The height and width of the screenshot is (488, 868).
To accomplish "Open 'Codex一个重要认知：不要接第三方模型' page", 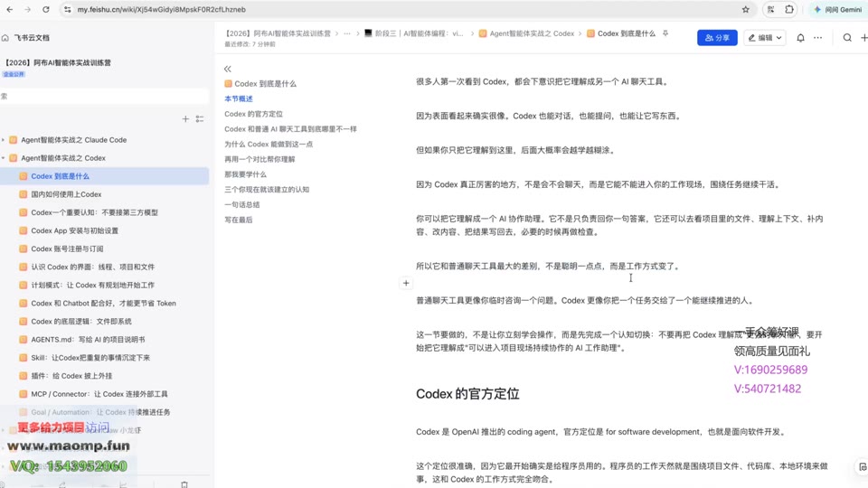I will click(94, 212).
